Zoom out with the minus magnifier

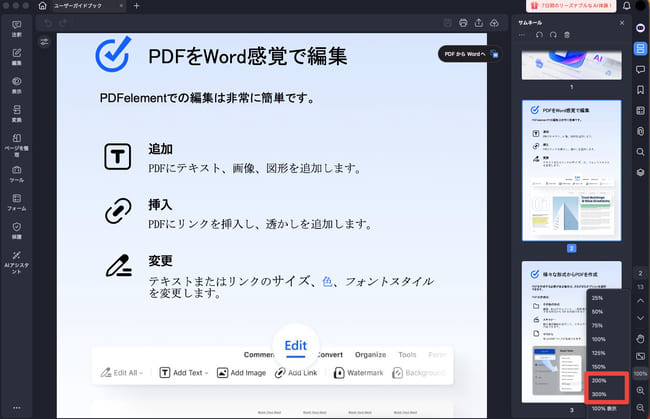tap(640, 408)
